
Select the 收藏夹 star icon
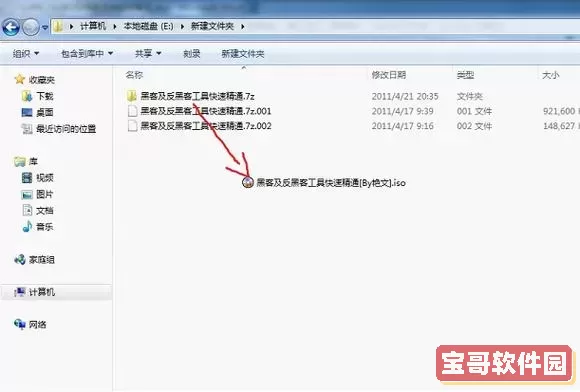(x=20, y=79)
